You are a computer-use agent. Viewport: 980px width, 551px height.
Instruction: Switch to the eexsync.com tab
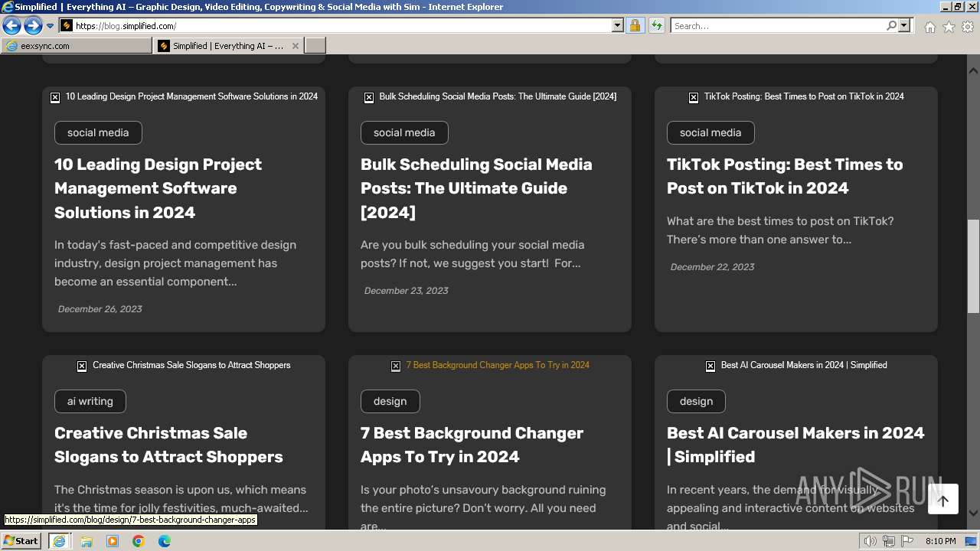tap(77, 46)
